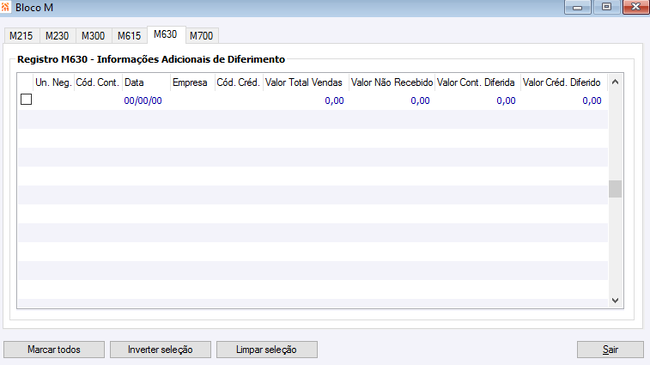Click the Un. Neg. column header
Image resolution: width=650 pixels, height=365 pixels.
tap(53, 83)
